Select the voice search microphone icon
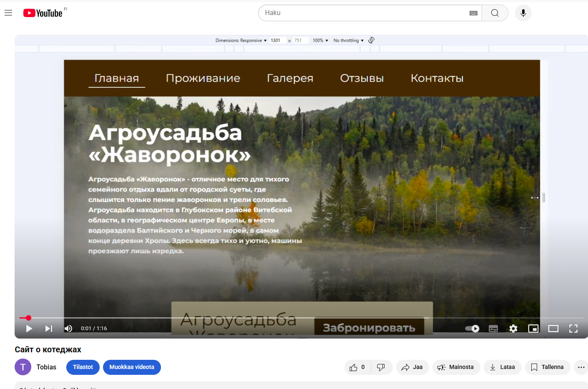Viewport: 588px width, 389px height. (523, 13)
